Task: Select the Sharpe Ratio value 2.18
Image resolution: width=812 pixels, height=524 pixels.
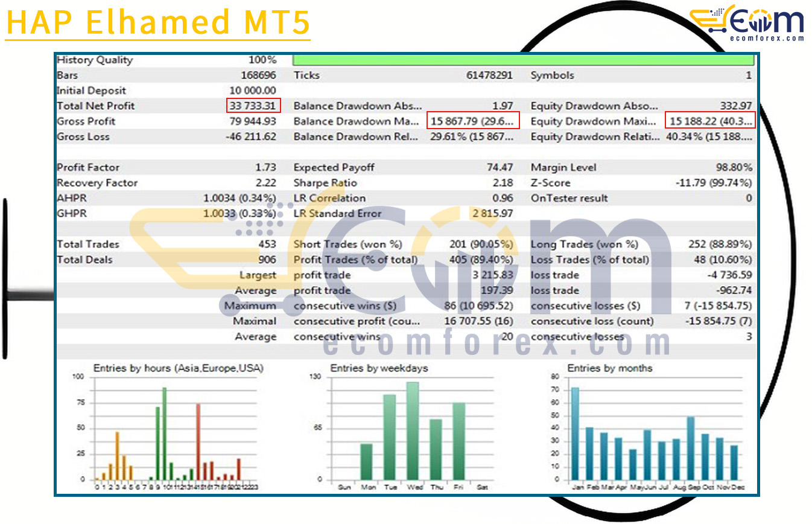Action: (x=503, y=183)
